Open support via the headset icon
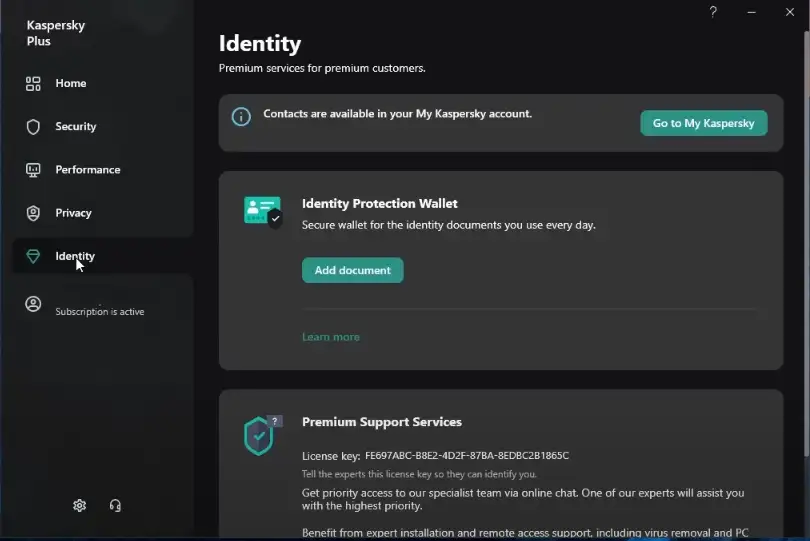The height and width of the screenshot is (541, 810). pos(115,506)
